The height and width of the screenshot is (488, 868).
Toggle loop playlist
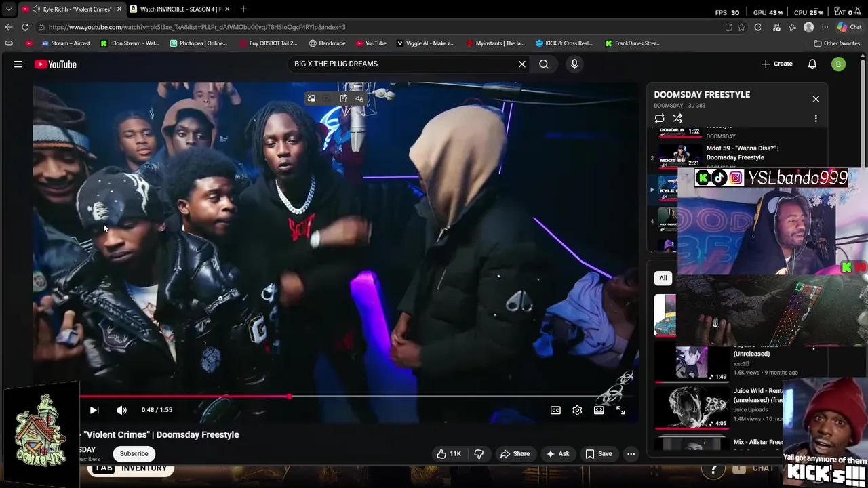659,119
